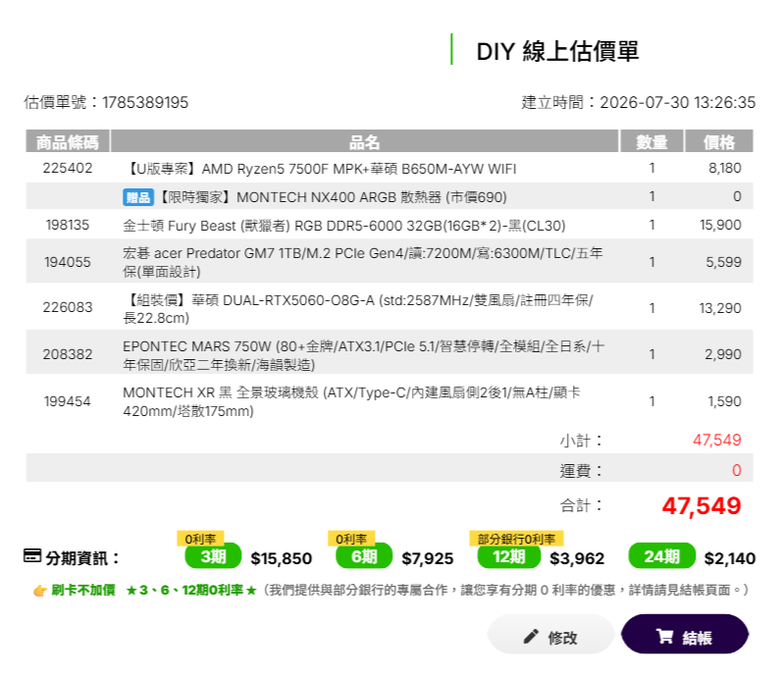The image size is (780, 678).
Task: Click the price 13,290
Action: point(720,308)
